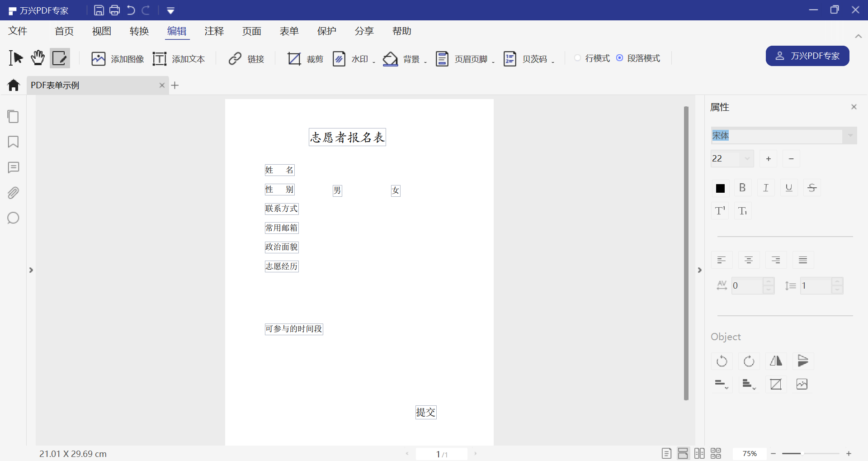Viewport: 868px width, 461px height.
Task: Open the attachments panel in the left sidebar
Action: [13, 193]
